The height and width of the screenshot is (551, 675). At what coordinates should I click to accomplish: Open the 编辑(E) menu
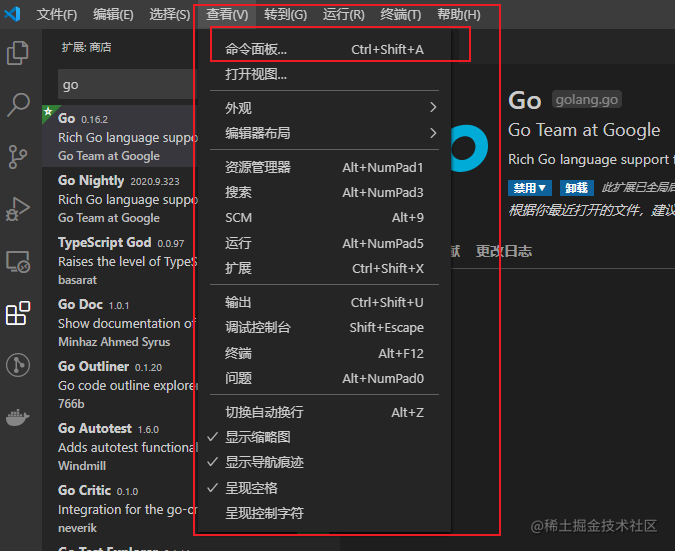point(113,15)
